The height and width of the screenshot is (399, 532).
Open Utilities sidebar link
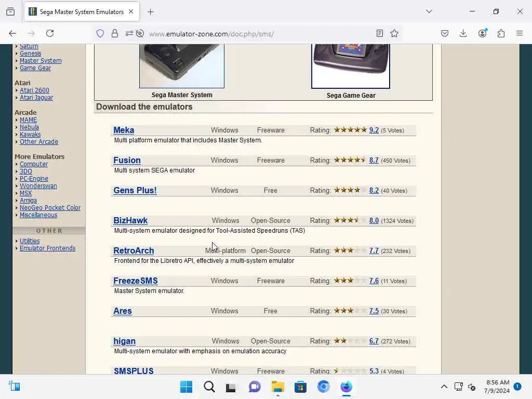click(30, 241)
